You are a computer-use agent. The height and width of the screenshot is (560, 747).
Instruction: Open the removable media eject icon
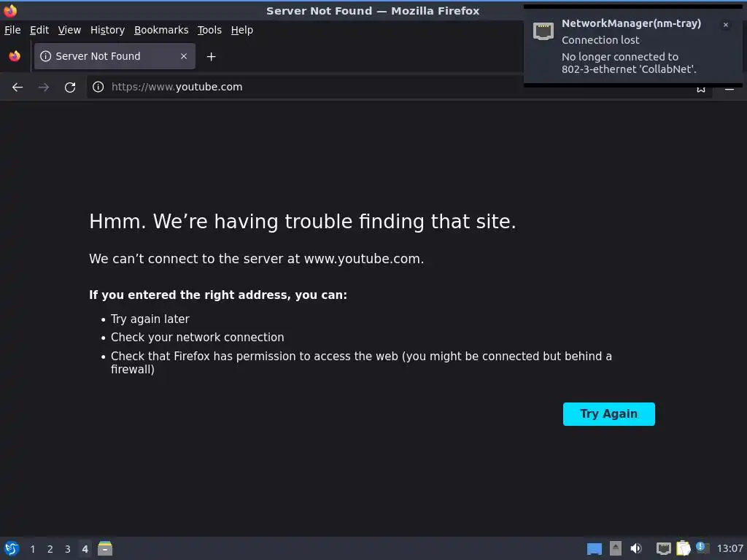(x=616, y=548)
